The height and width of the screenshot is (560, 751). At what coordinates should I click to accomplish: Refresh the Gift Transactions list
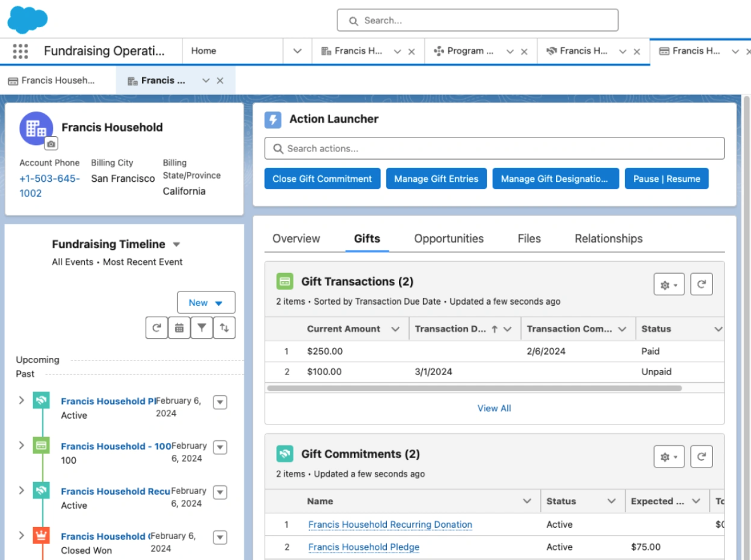click(701, 284)
